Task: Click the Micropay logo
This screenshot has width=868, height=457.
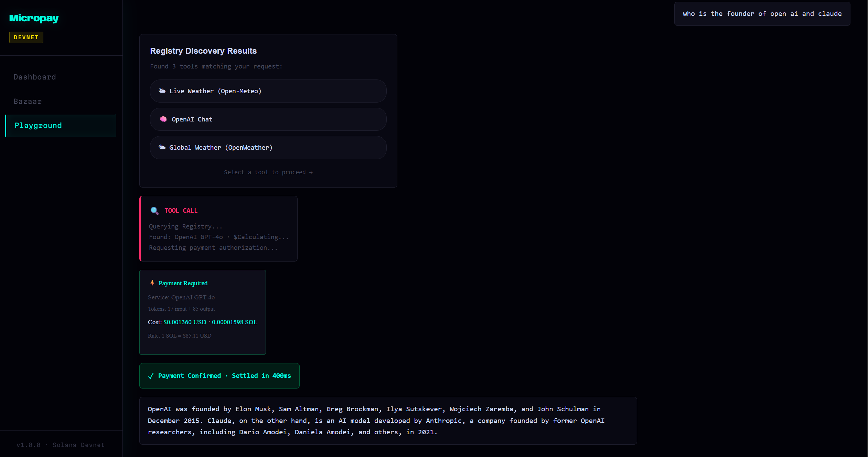Action: click(34, 18)
